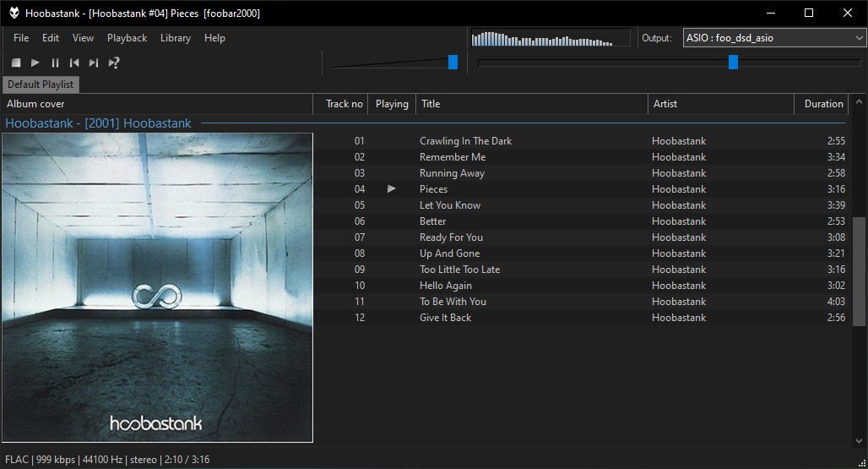Click the foobar2000 logo in title bar
This screenshot has width=868, height=469.
click(x=14, y=13)
